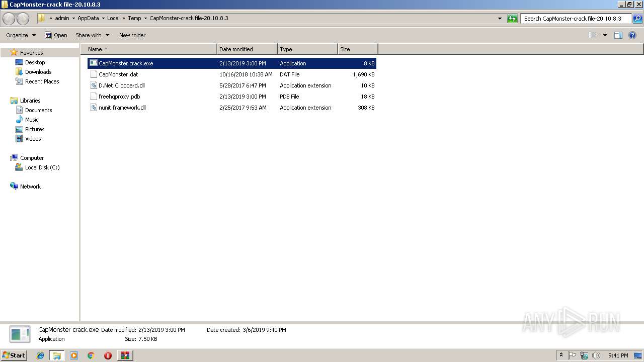The image size is (644, 362).
Task: Select Computer in the navigation pane
Action: (32, 158)
